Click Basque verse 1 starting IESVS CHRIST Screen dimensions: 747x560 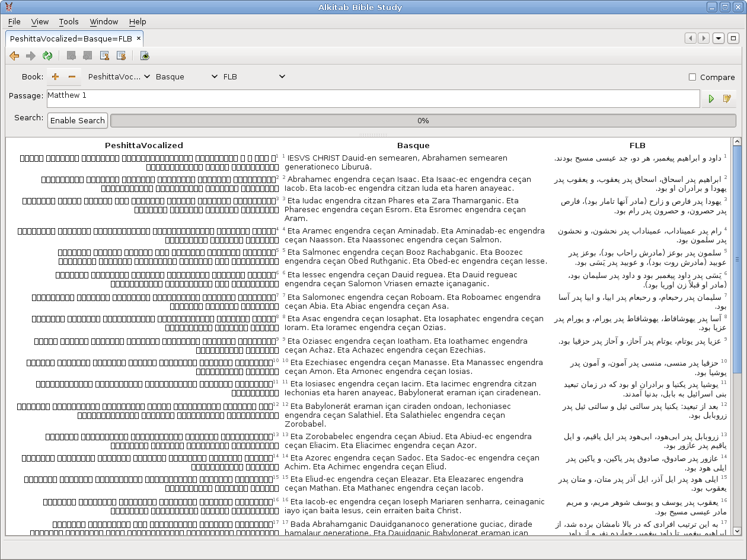point(395,162)
